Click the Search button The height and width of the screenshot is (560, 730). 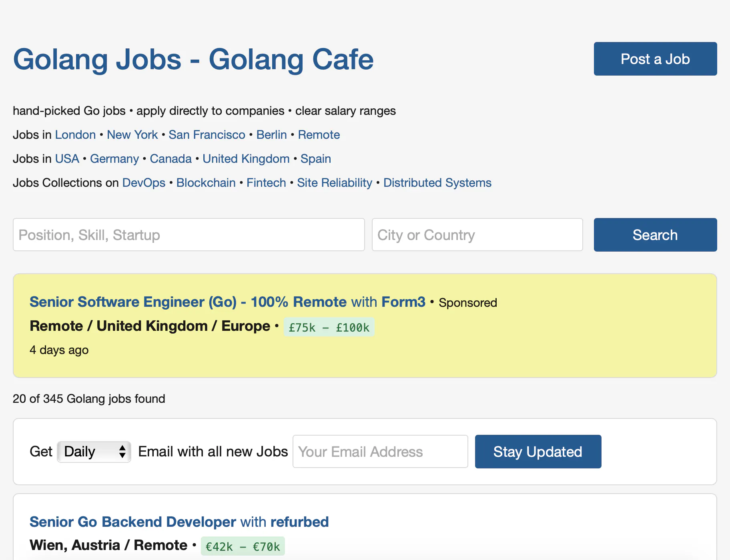655,235
